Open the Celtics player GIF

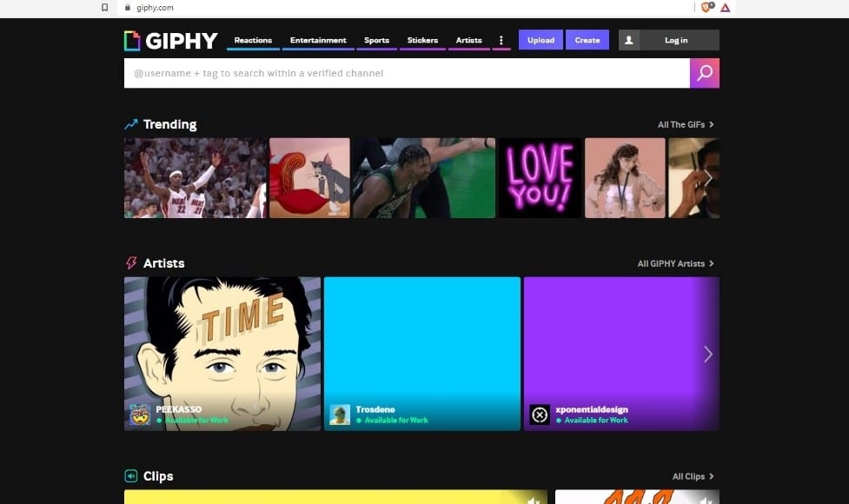coord(424,178)
